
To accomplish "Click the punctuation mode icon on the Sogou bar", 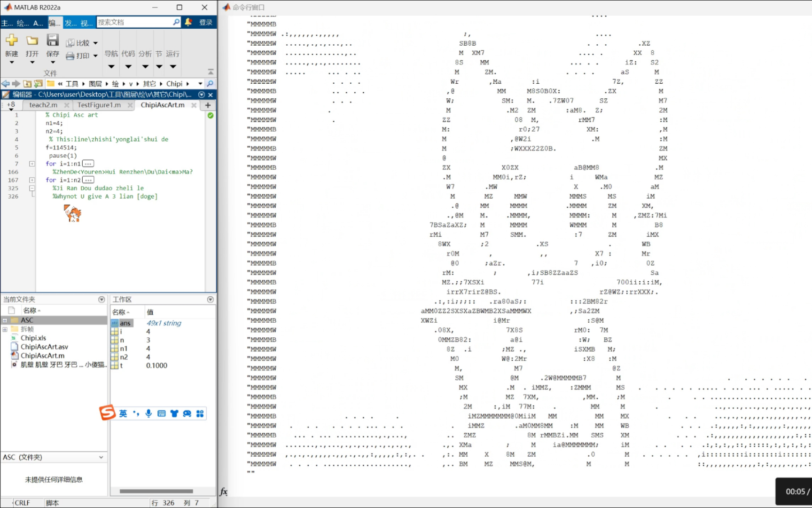I will pos(136,413).
